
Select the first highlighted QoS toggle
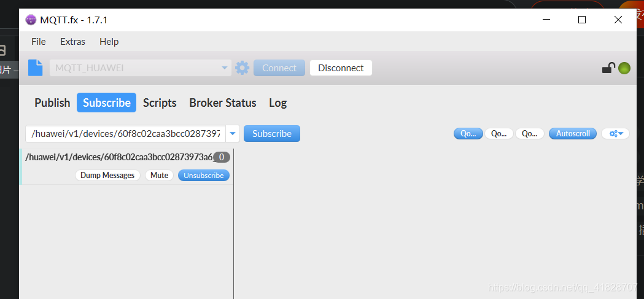[468, 133]
